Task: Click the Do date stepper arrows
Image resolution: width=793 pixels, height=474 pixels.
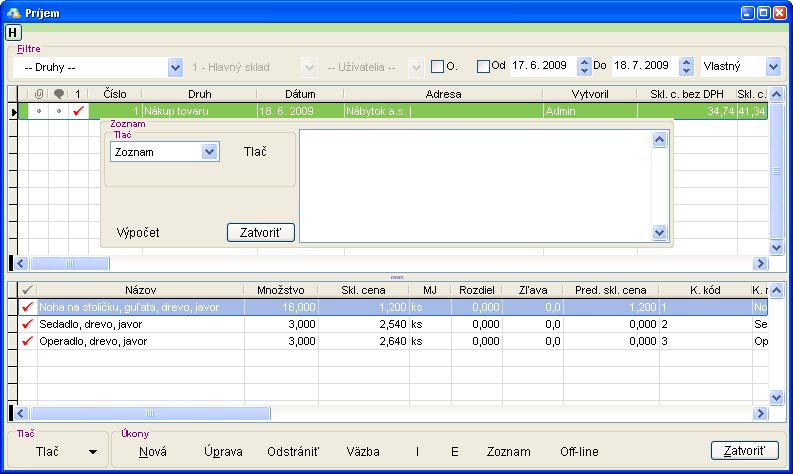Action: point(686,67)
